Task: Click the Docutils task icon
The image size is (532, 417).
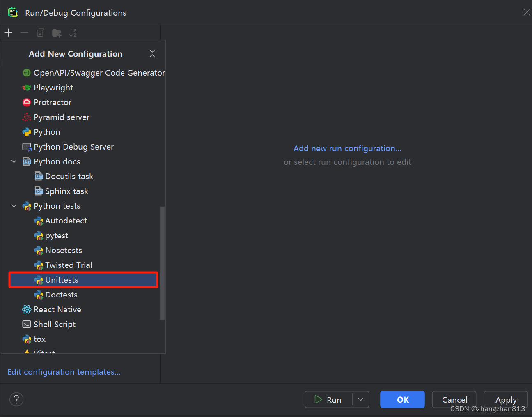Action: point(39,176)
